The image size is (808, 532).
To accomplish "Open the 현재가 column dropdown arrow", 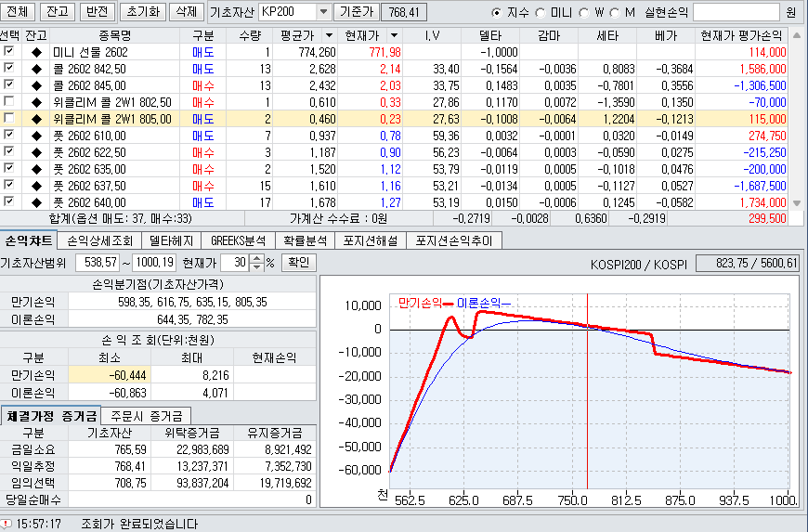I will tap(394, 35).
